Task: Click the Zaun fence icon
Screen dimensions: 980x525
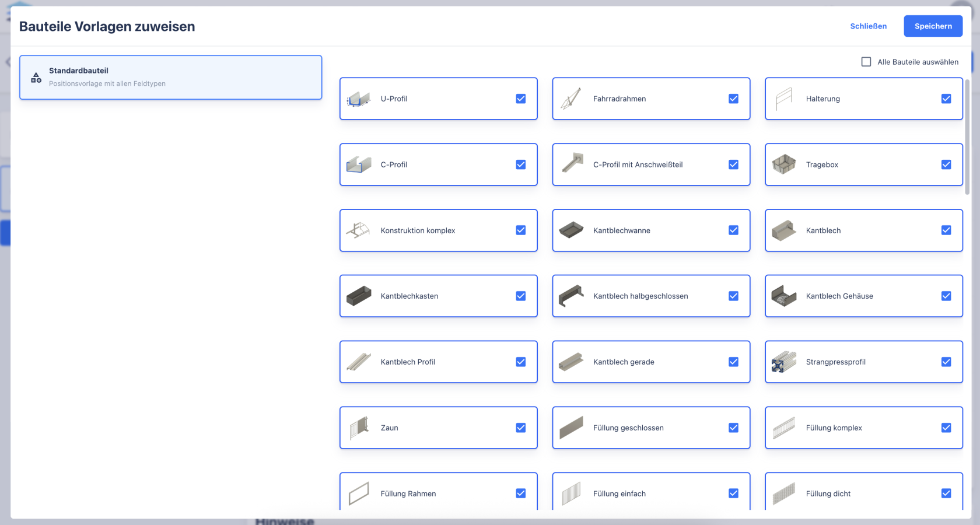Action: 360,428
